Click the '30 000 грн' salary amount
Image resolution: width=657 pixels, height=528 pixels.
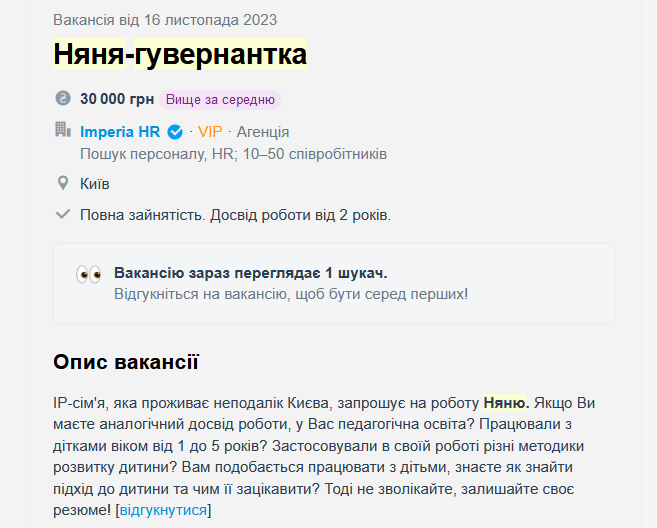[117, 99]
